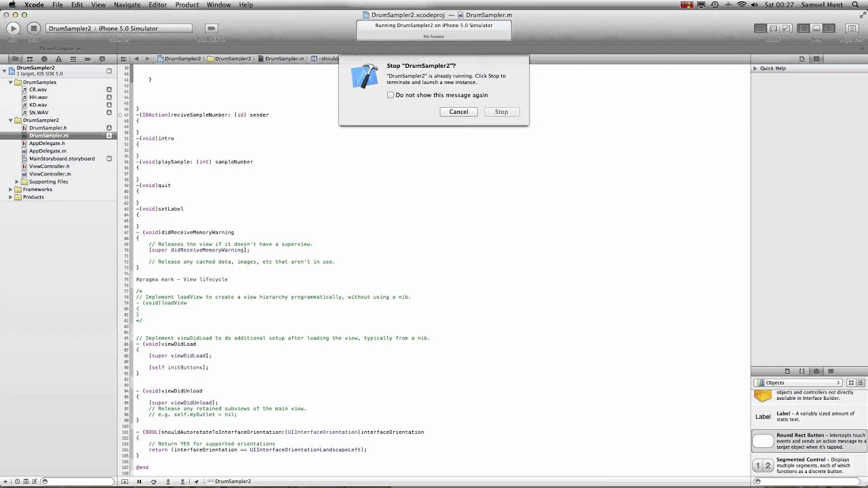Viewport: 868px width, 488px height.
Task: Open the Objects library filter dropdown
Action: tap(798, 383)
